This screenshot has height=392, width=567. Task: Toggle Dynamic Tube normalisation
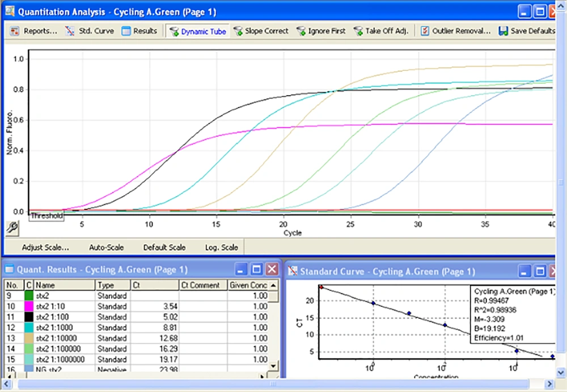(198, 31)
